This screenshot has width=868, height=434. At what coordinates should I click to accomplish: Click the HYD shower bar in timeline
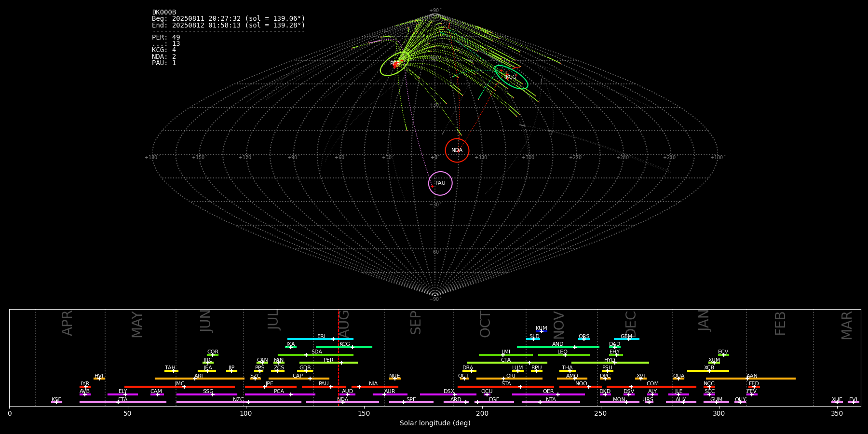pyautogui.click(x=610, y=363)
